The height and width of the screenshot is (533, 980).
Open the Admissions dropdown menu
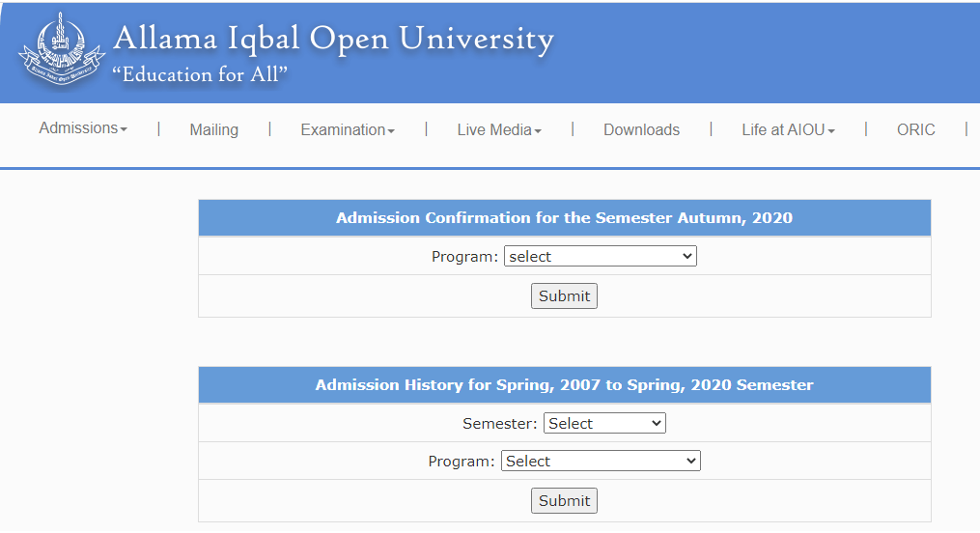pyautogui.click(x=83, y=128)
